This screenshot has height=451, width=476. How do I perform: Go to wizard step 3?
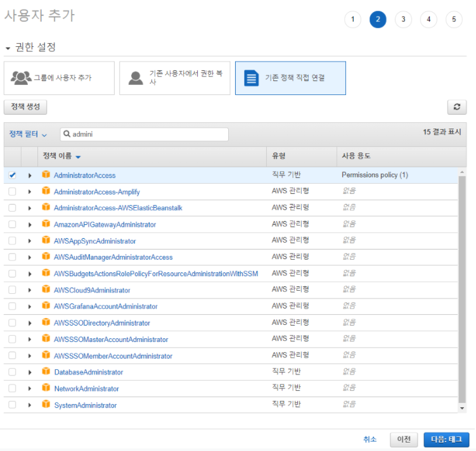(x=403, y=20)
